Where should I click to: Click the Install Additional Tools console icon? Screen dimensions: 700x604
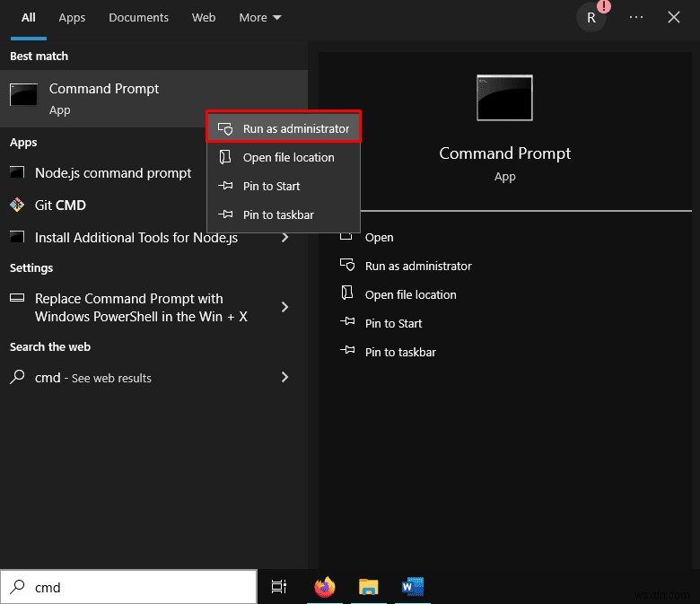point(17,237)
